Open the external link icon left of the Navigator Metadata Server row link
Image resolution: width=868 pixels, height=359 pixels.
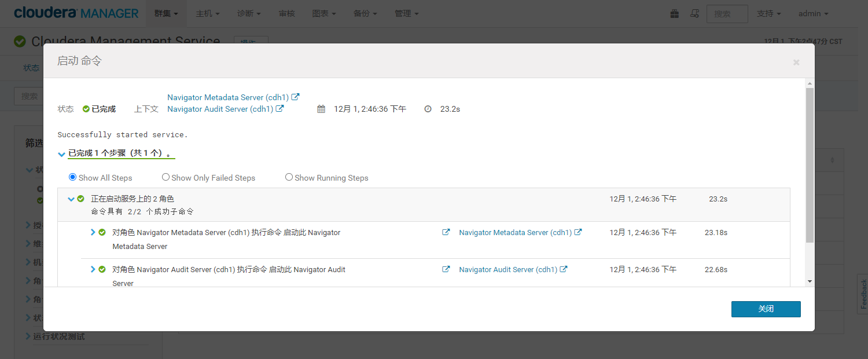[446, 232]
